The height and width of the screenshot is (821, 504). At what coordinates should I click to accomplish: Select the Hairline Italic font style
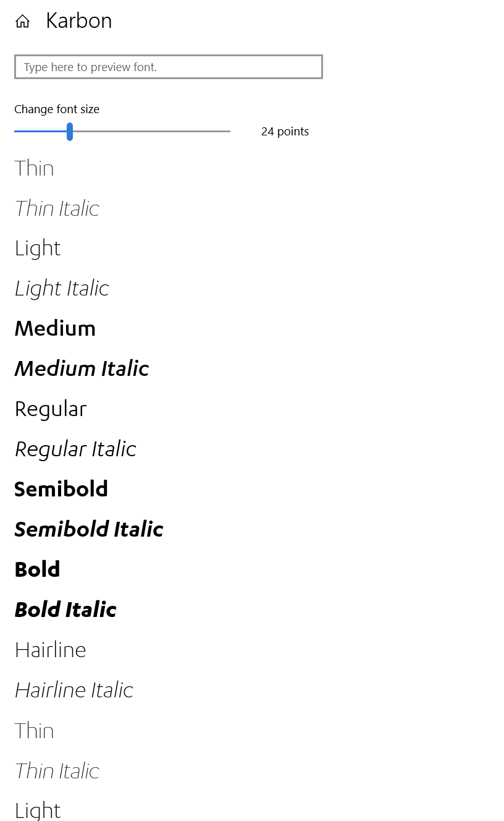(73, 689)
